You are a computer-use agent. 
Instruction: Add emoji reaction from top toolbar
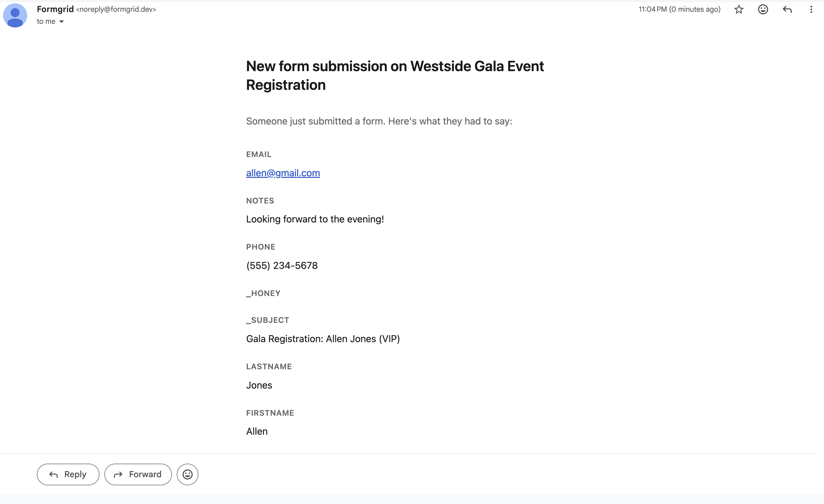click(763, 9)
